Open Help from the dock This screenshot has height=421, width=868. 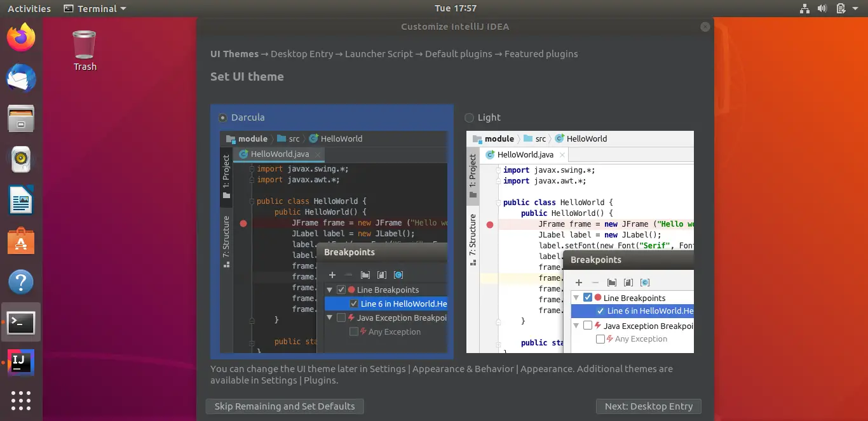click(21, 282)
